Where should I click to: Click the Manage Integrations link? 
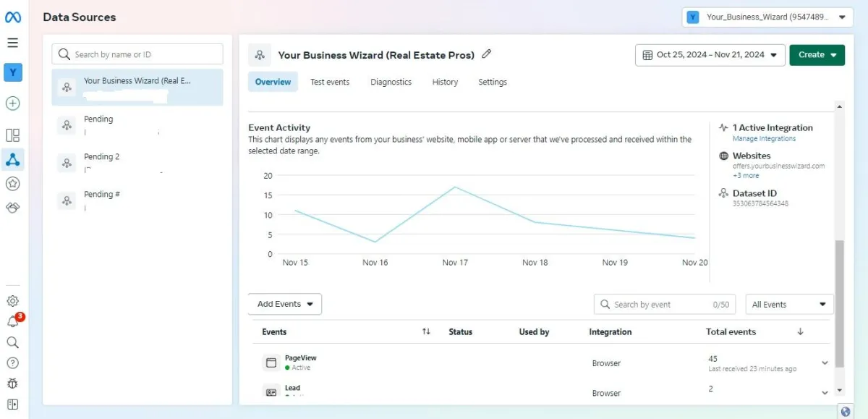point(764,139)
